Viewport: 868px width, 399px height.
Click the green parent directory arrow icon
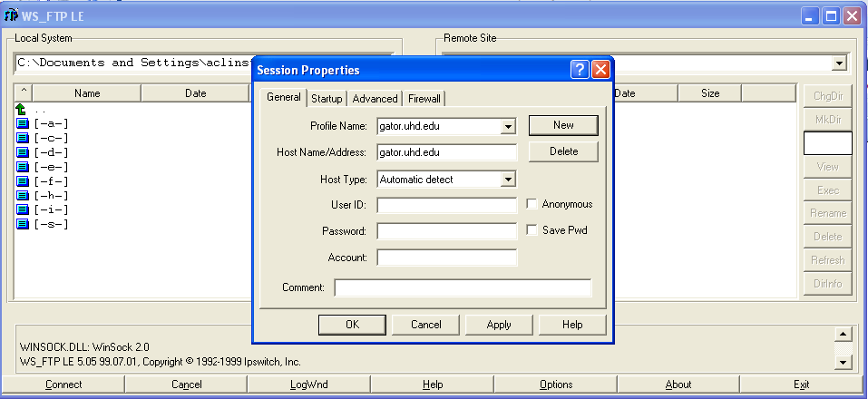click(22, 109)
